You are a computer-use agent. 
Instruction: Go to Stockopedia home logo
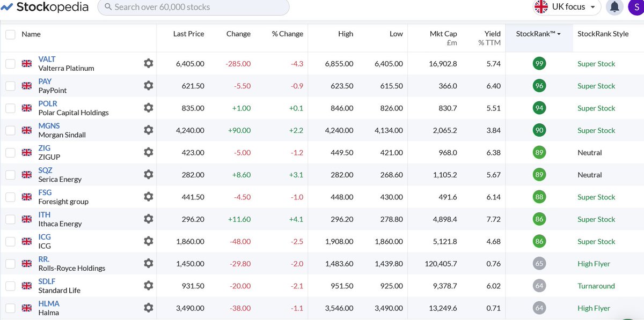coord(45,7)
